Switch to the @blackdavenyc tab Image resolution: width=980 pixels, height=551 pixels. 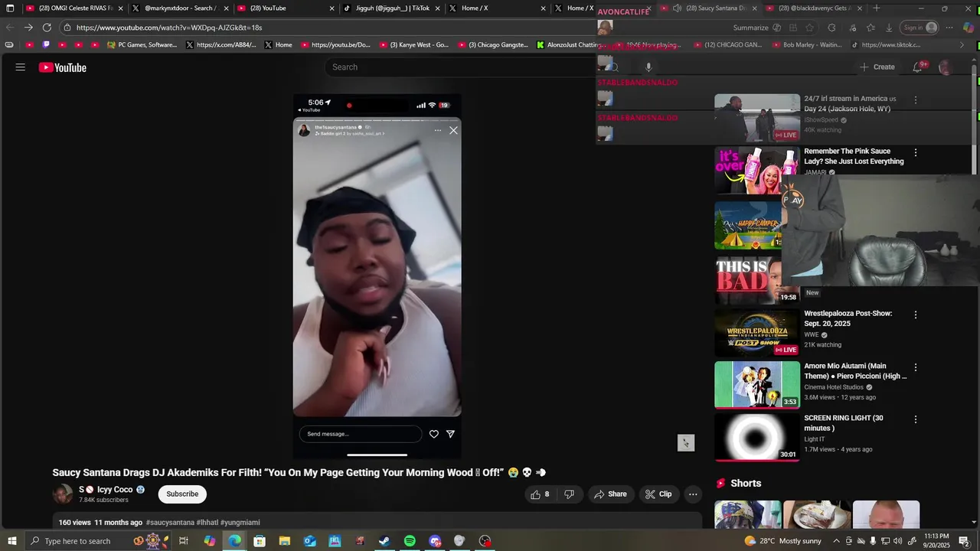coord(814,8)
